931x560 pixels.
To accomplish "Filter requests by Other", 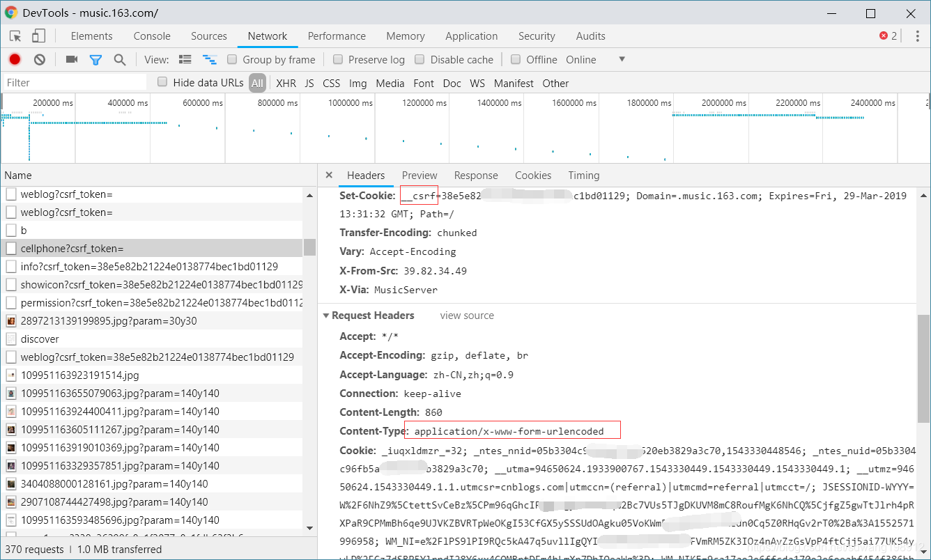I will [555, 83].
